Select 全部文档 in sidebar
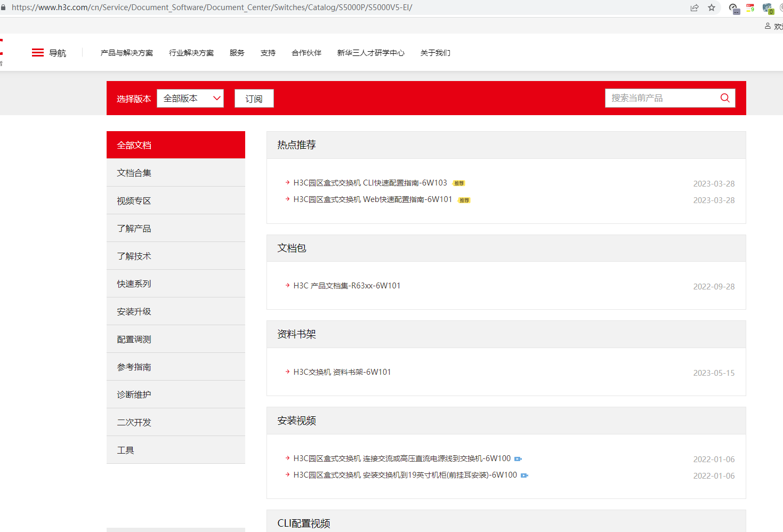Viewport: 783px width, 532px height. click(x=176, y=145)
